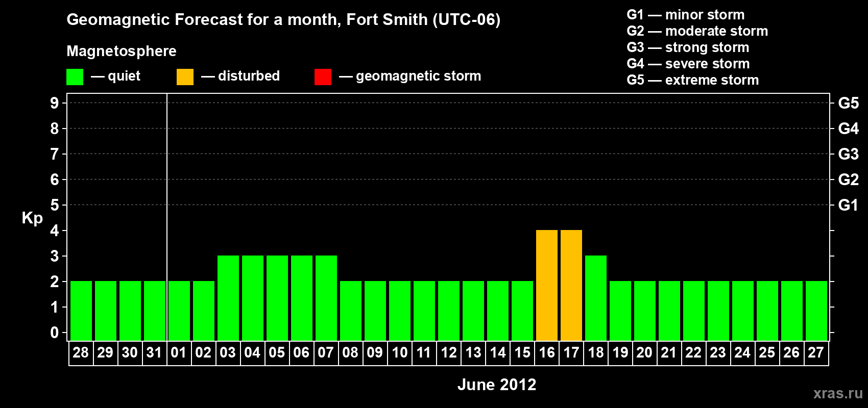Click the 'G5' right-axis label
The height and width of the screenshot is (408, 868).
tap(849, 103)
